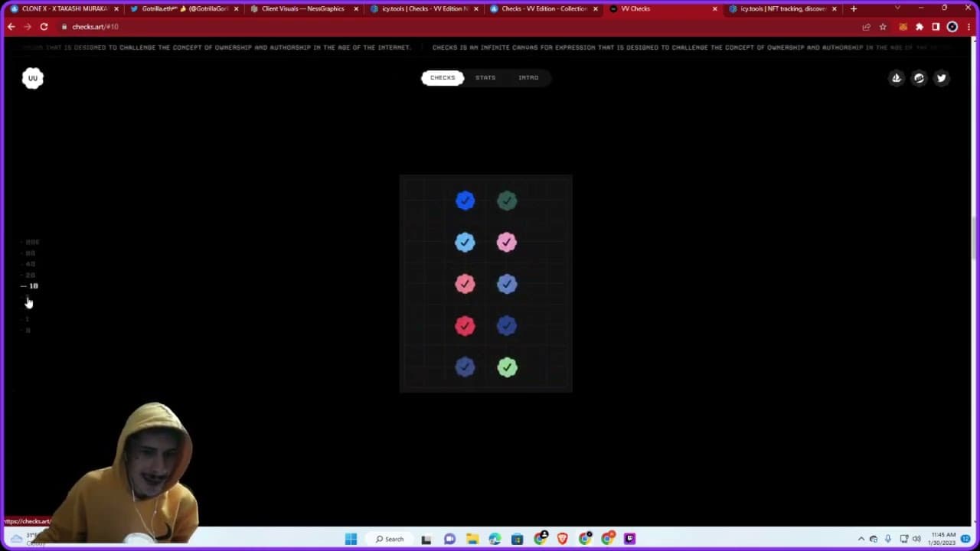Screen dimensions: 980x551
Task: Open the MetaMask fox extension
Action: click(903, 26)
